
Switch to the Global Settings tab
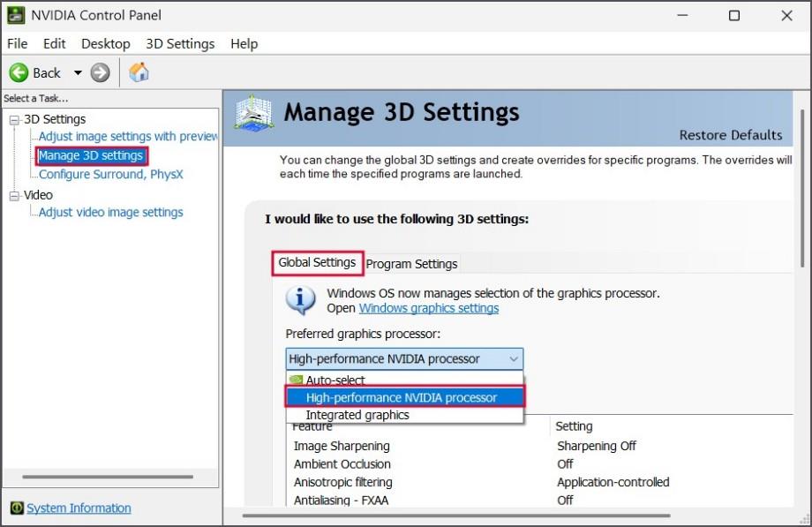coord(318,263)
